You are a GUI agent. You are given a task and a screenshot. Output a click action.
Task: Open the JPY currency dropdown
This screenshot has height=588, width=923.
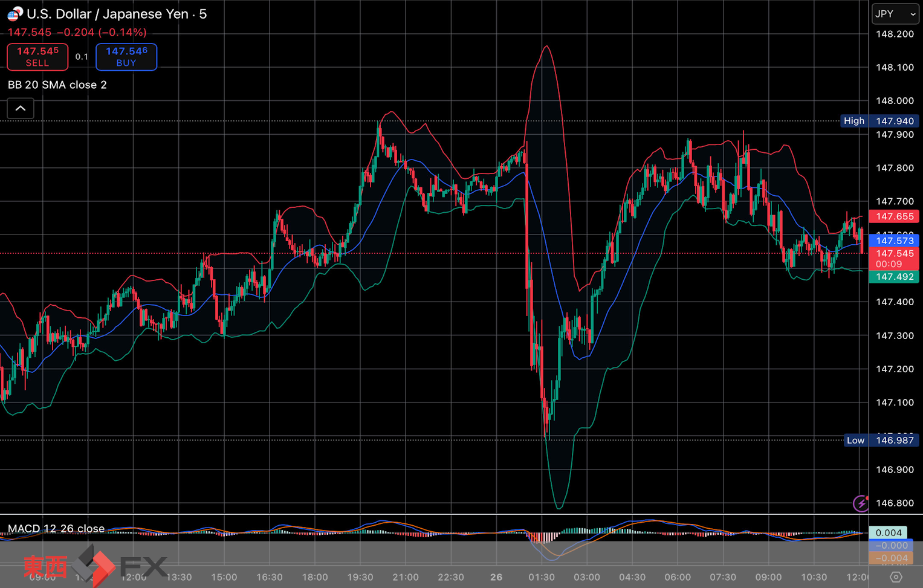895,14
